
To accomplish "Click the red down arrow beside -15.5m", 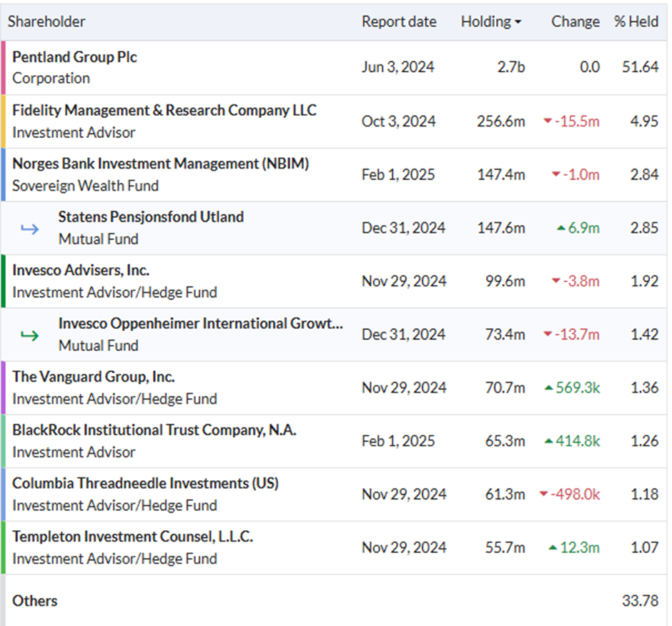I will coord(548,121).
